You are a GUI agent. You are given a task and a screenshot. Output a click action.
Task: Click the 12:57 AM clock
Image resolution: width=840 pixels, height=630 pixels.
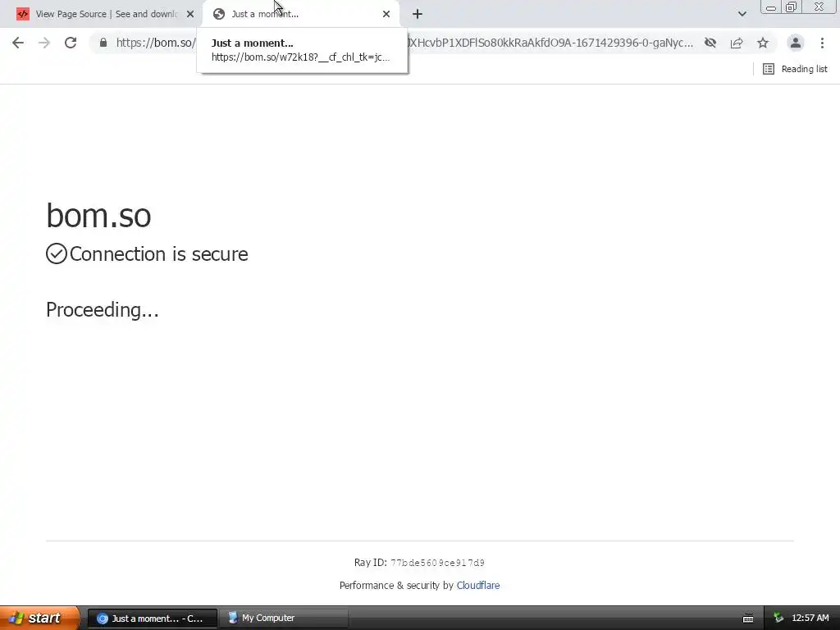[x=810, y=619]
